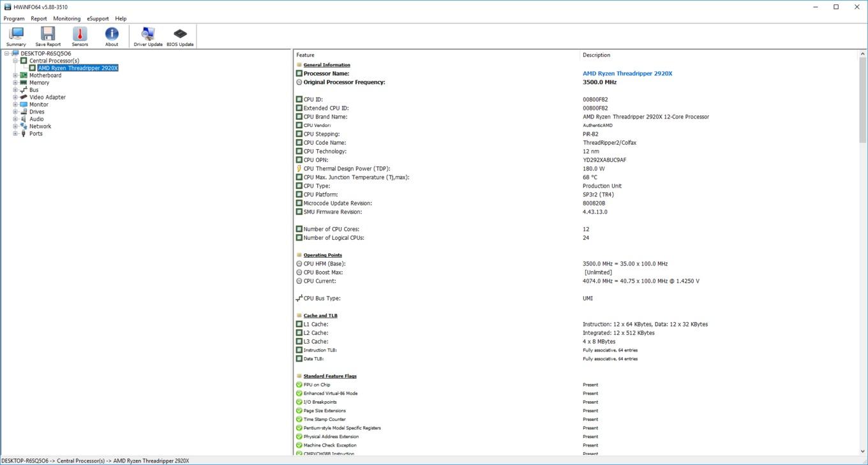Click the AMD Ryzen Threadripper 2920X description value
This screenshot has width=868, height=465.
click(x=627, y=73)
